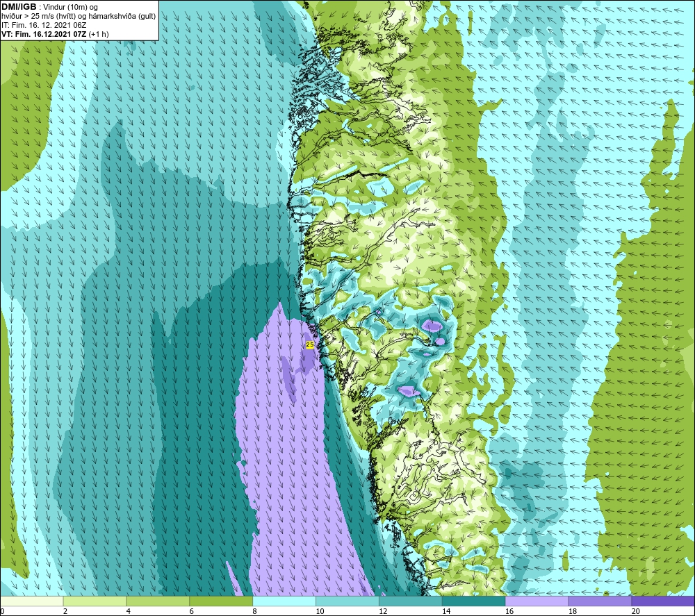
Task: Click the scale label '16'
Action: pos(509,611)
